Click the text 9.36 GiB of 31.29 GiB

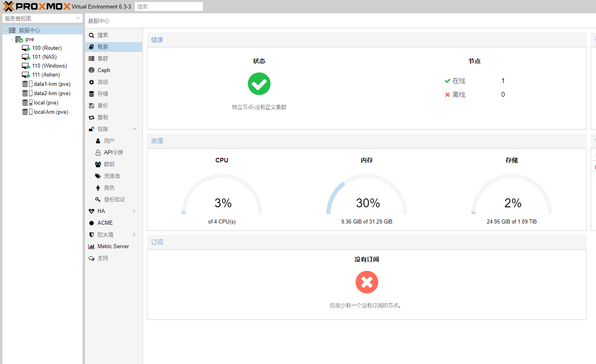pos(367,222)
